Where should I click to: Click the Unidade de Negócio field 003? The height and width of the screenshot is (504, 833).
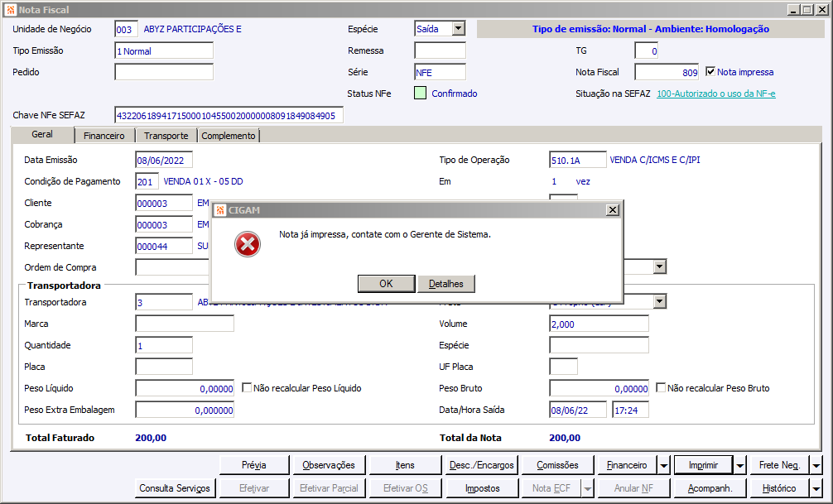127,29
